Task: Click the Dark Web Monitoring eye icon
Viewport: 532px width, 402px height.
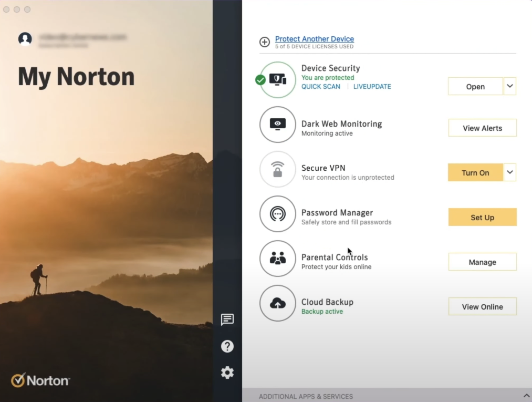Action: tap(278, 125)
